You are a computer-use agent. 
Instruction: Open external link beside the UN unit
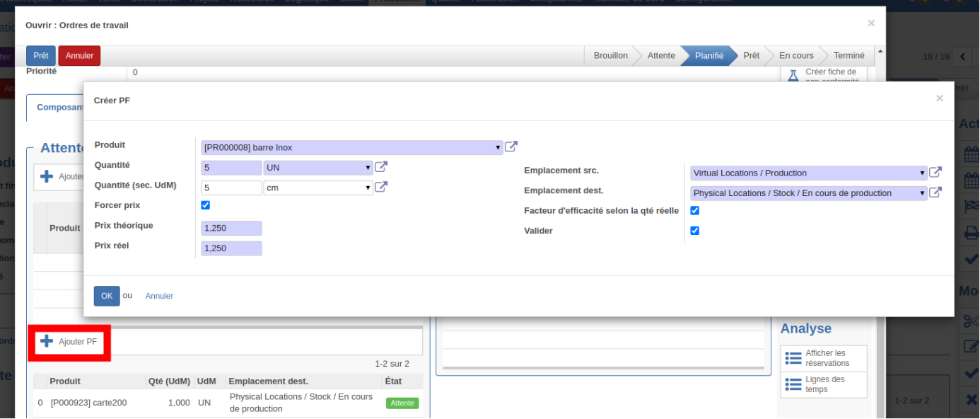(x=381, y=167)
